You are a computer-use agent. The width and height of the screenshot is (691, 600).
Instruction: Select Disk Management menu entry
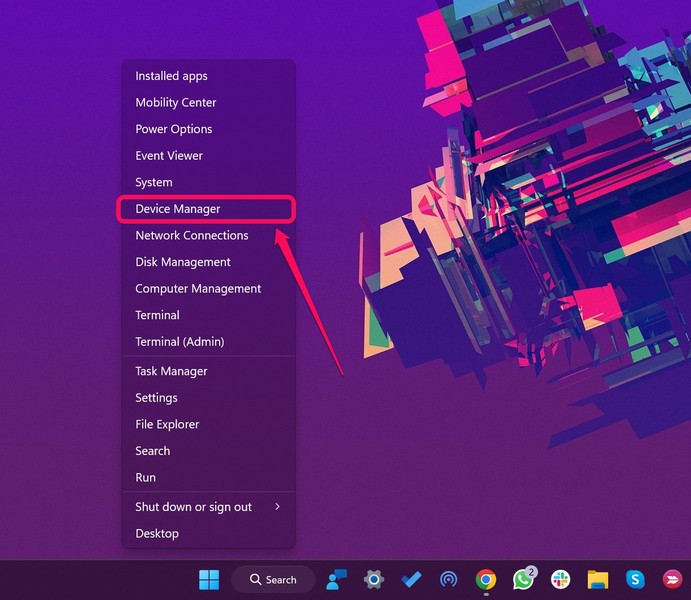click(183, 262)
